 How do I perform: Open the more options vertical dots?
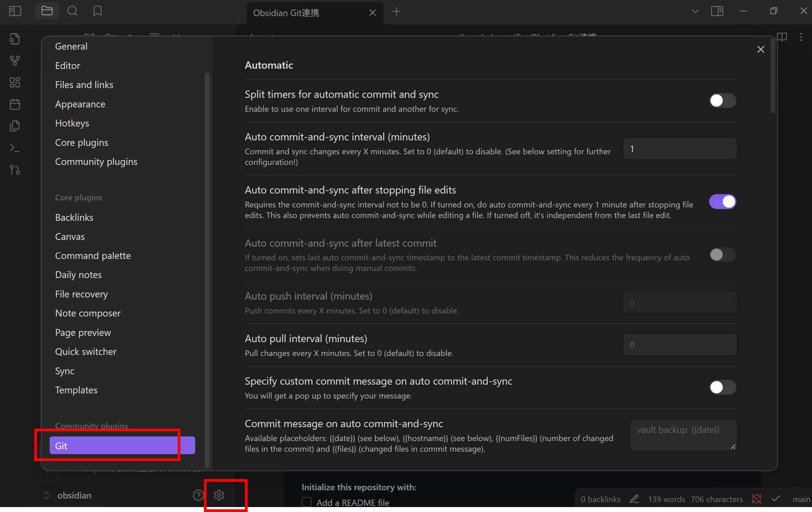(x=801, y=37)
